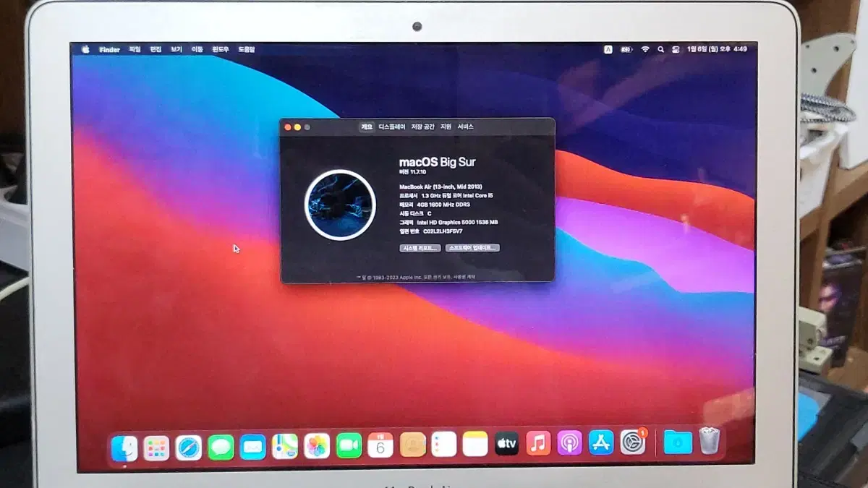Open the 보기 menu
Image resolution: width=868 pixels, height=488 pixels.
pyautogui.click(x=176, y=50)
